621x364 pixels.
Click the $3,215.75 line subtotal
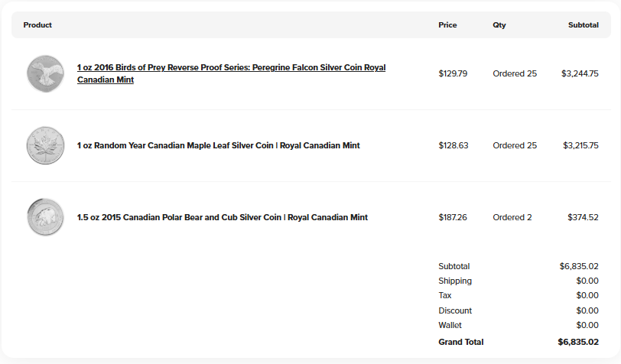click(580, 145)
